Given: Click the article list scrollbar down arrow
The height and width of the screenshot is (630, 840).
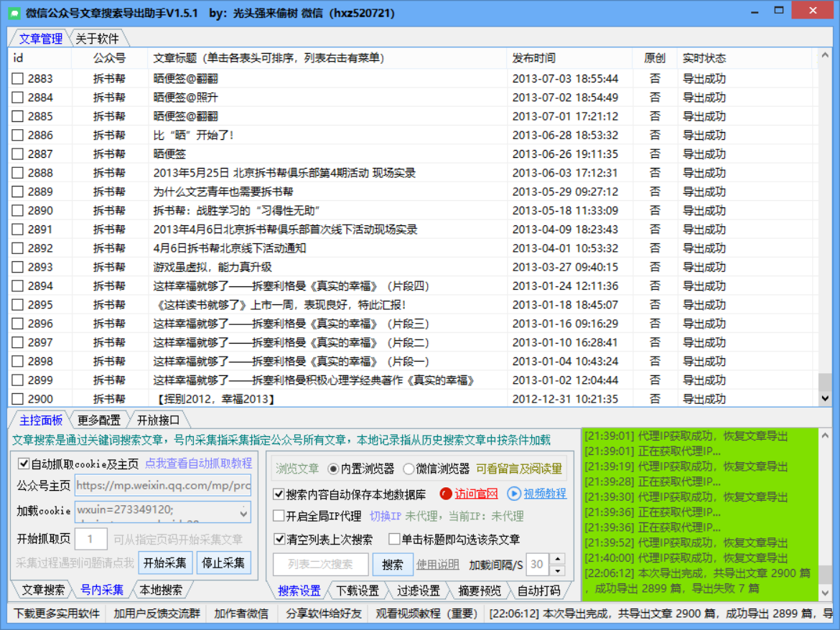Looking at the screenshot, I should [825, 398].
